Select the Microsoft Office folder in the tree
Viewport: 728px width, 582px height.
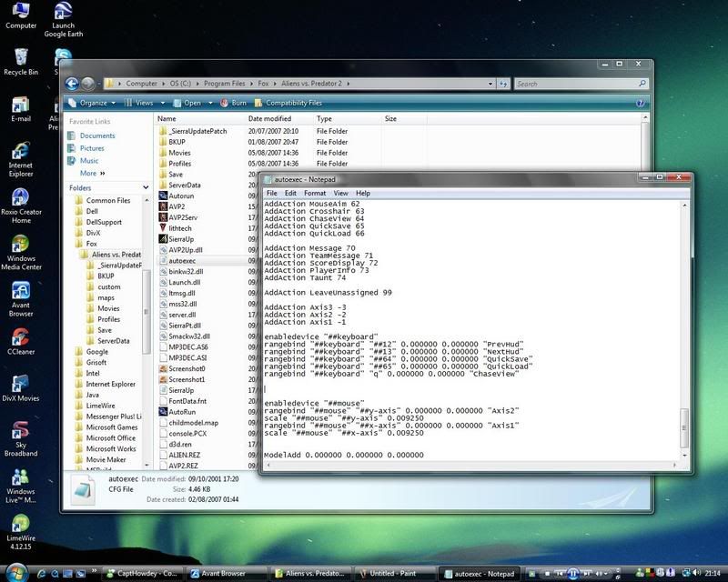111,438
